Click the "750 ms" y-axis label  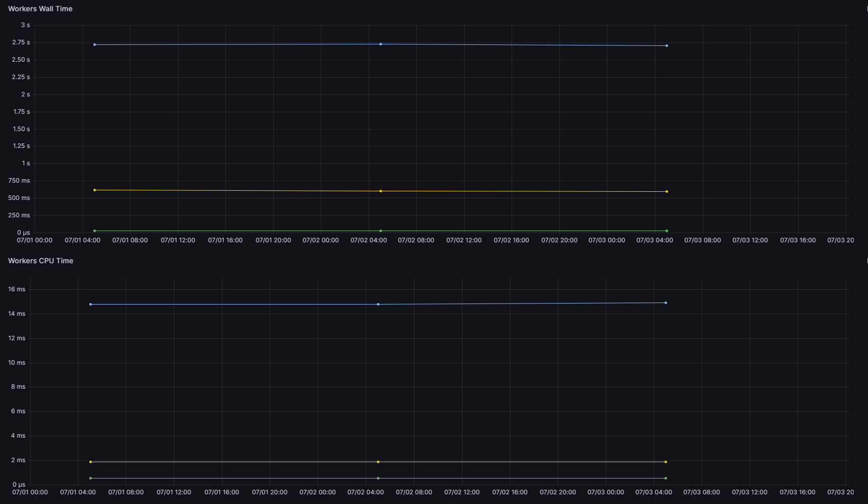pyautogui.click(x=19, y=181)
